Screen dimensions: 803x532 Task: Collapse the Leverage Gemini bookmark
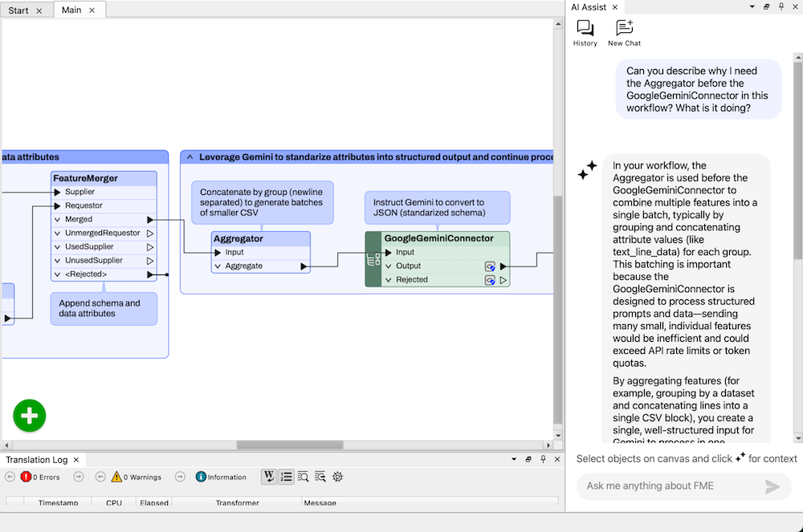(x=190, y=157)
